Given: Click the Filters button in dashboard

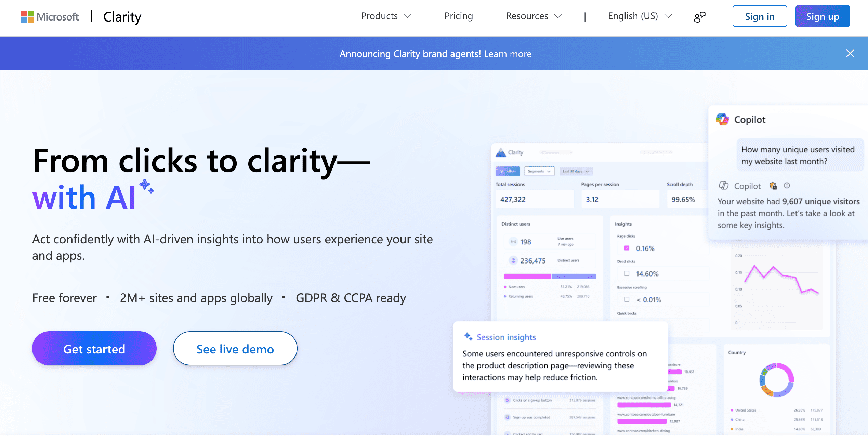Looking at the screenshot, I should [x=508, y=171].
